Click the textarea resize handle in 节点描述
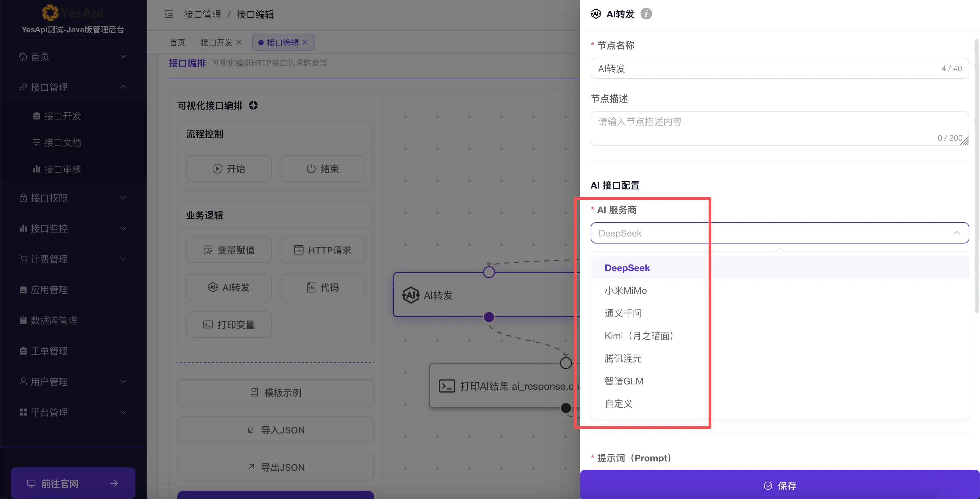 click(x=964, y=141)
